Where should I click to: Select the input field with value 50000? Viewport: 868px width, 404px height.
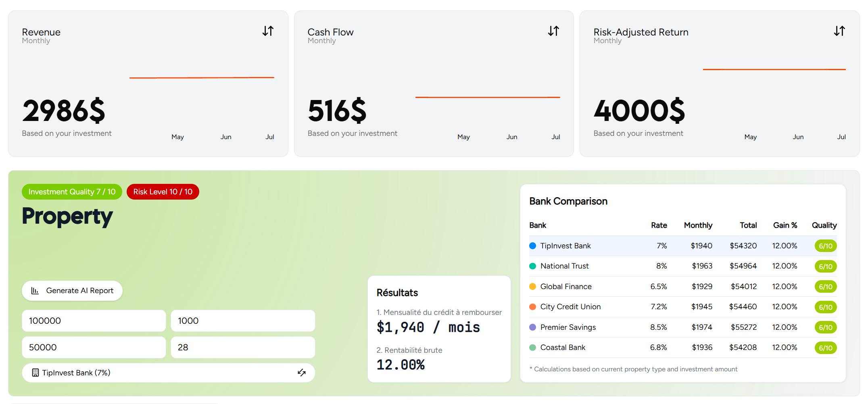point(94,348)
